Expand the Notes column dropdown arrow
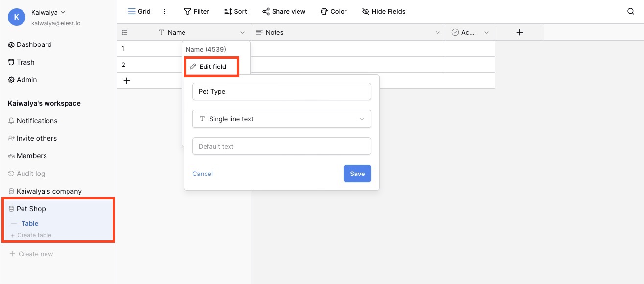Image resolution: width=644 pixels, height=284 pixels. click(437, 33)
